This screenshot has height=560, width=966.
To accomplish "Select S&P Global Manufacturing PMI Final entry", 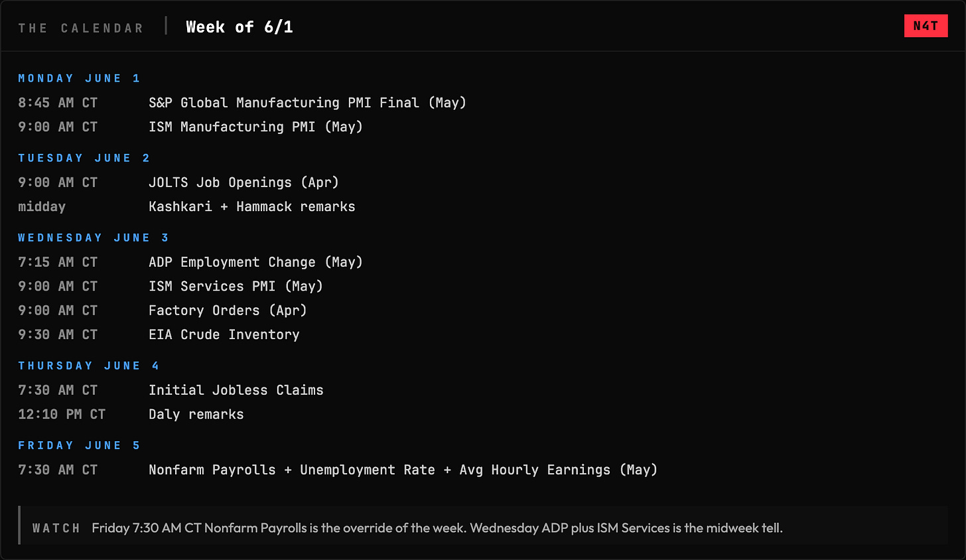I will pyautogui.click(x=307, y=103).
